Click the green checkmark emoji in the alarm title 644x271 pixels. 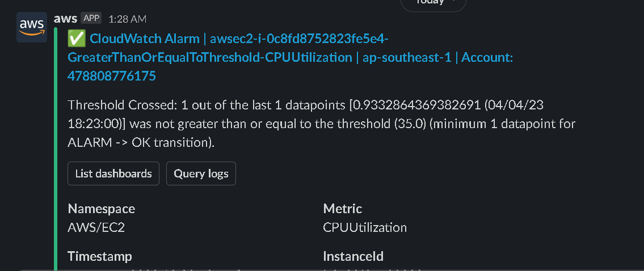(76, 39)
